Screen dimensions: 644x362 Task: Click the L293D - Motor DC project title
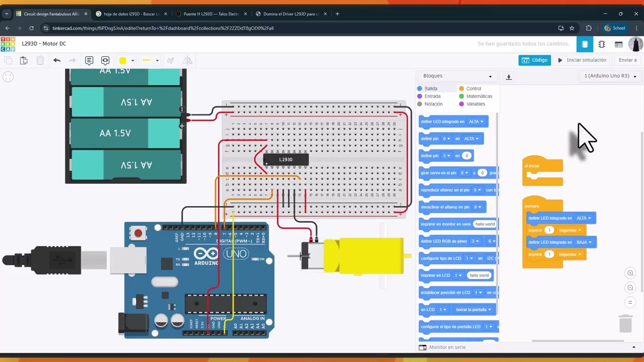[x=44, y=44]
